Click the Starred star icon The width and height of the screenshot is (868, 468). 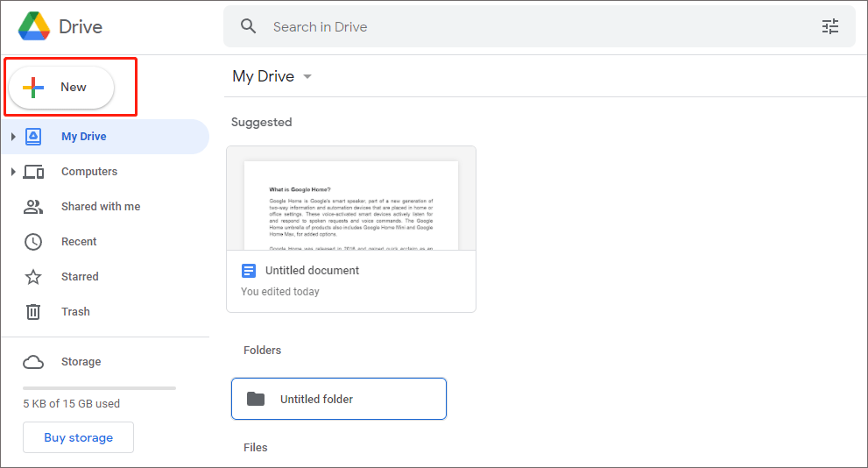pos(33,276)
